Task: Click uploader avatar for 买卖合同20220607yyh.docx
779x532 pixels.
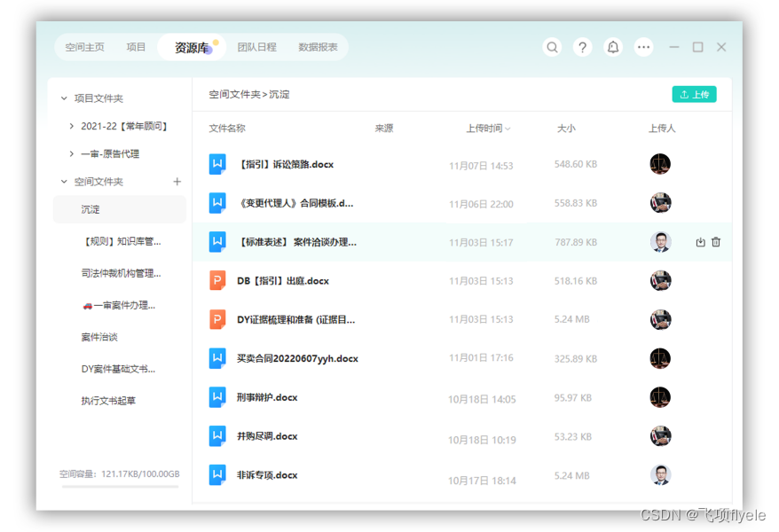Action: click(660, 358)
